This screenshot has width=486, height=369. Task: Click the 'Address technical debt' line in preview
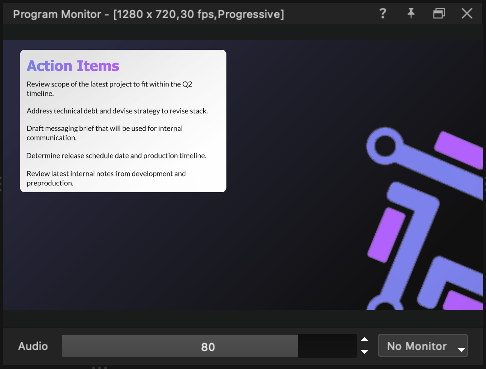[117, 111]
